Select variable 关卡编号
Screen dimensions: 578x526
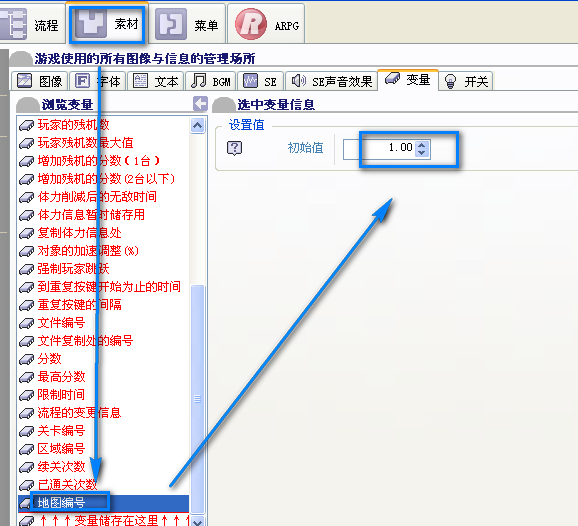[61, 431]
